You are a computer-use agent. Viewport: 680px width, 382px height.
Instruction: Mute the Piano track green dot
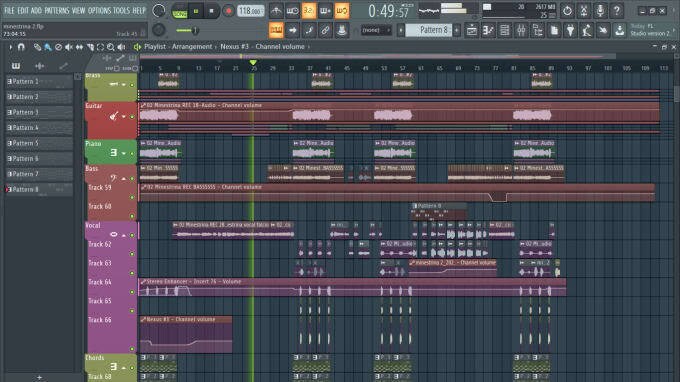pyautogui.click(x=132, y=153)
